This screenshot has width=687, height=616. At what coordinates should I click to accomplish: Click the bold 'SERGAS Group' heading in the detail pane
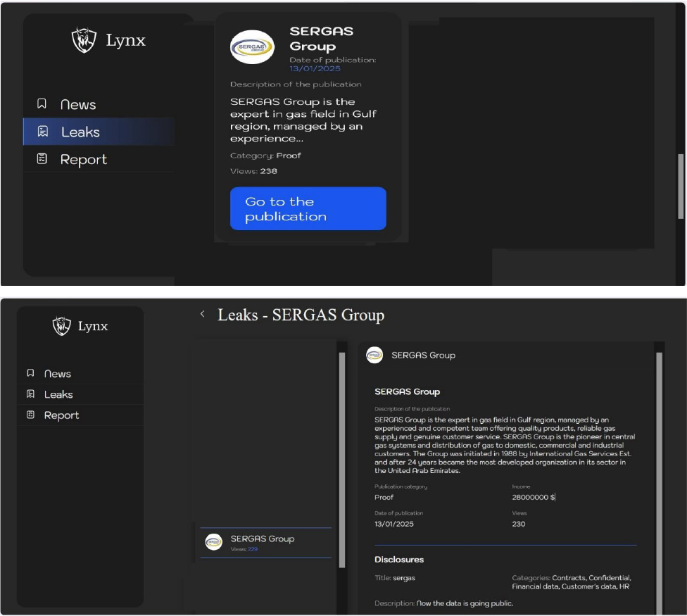point(407,391)
